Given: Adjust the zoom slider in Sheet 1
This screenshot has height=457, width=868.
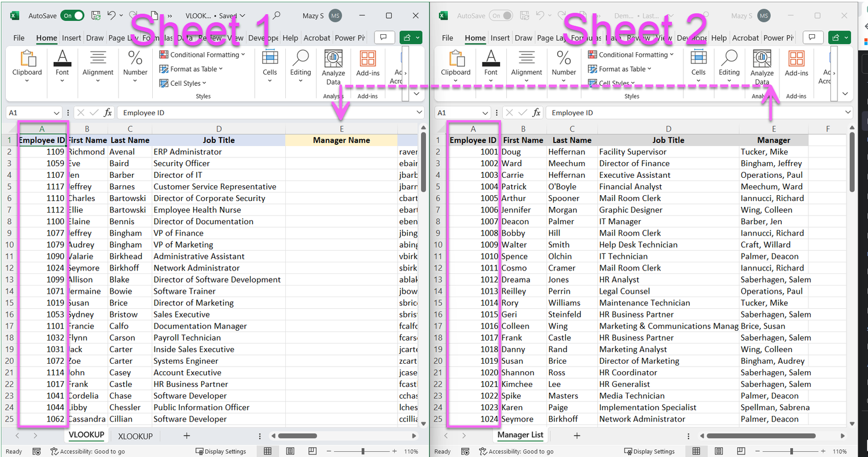Looking at the screenshot, I should [363, 451].
